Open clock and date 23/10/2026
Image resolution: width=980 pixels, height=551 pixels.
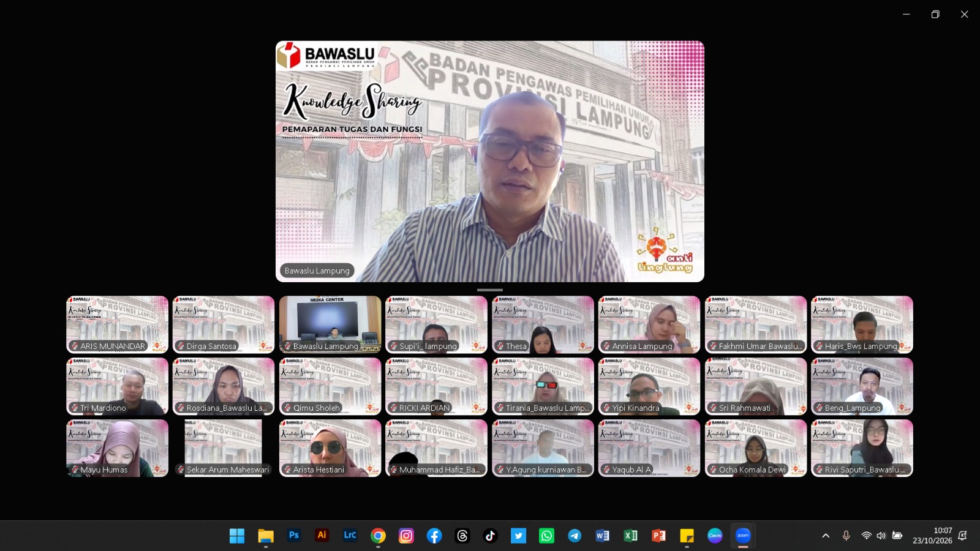point(932,536)
